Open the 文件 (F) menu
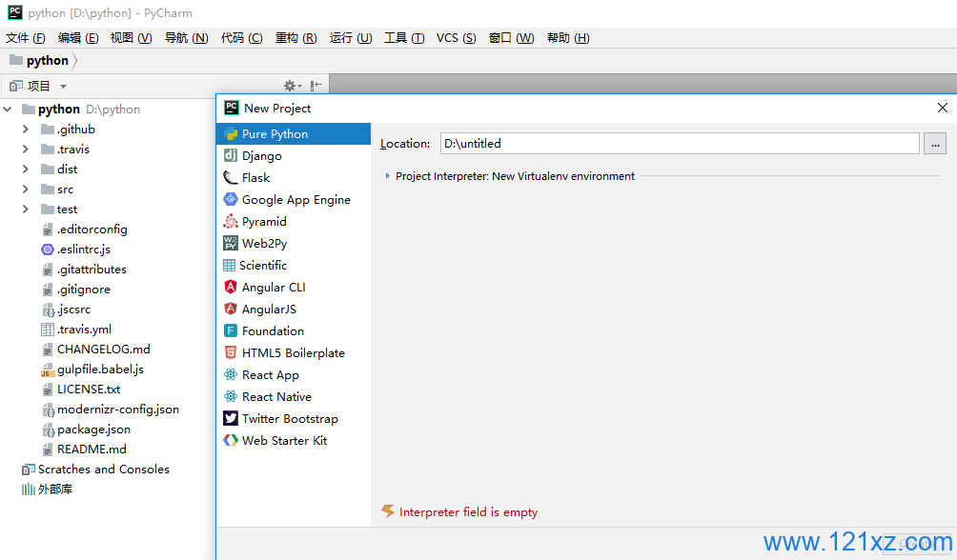The height and width of the screenshot is (560, 957). click(x=25, y=38)
